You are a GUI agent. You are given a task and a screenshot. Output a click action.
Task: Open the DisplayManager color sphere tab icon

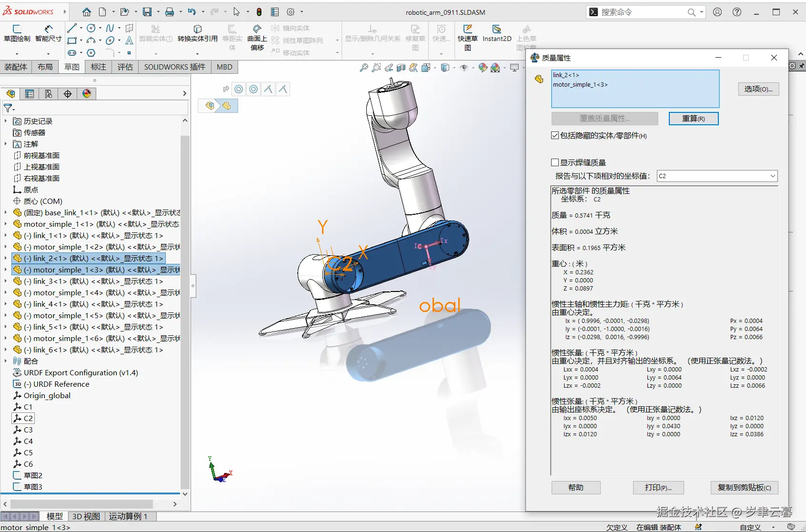tap(87, 94)
